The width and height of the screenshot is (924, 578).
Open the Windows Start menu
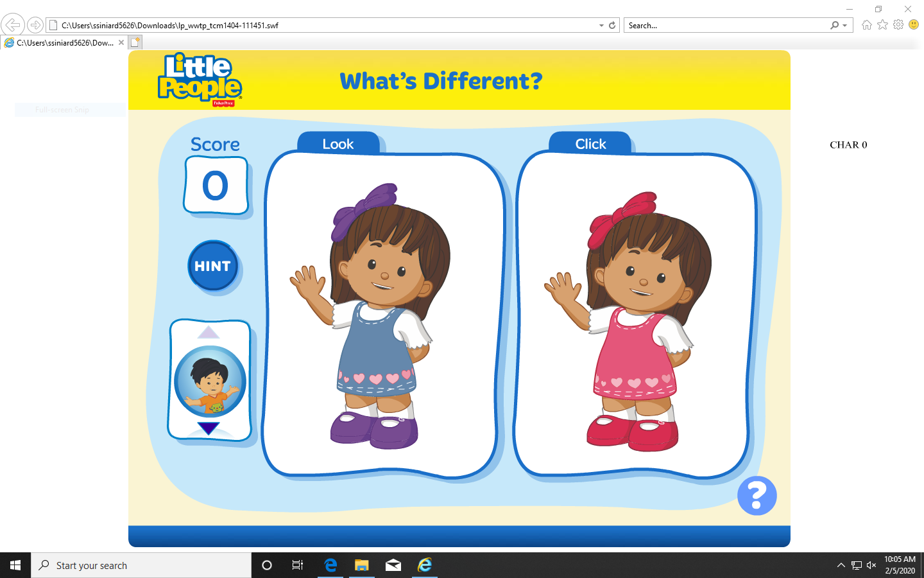point(15,565)
